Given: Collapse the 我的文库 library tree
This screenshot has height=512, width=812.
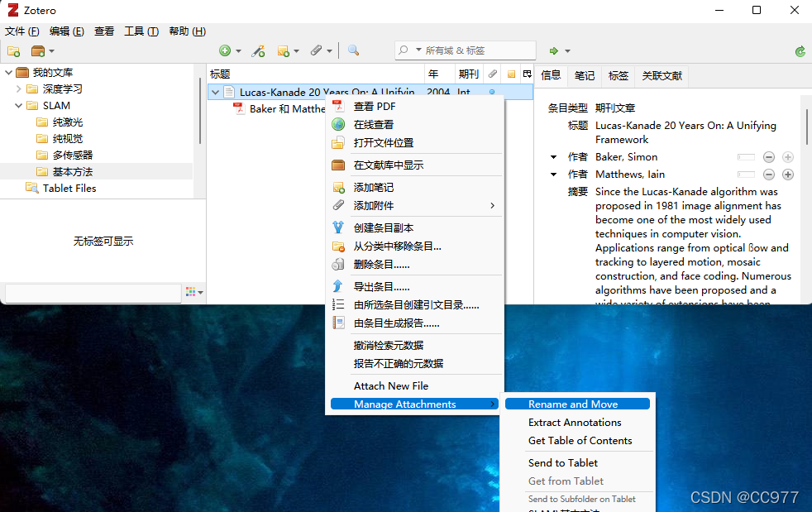Looking at the screenshot, I should point(8,73).
